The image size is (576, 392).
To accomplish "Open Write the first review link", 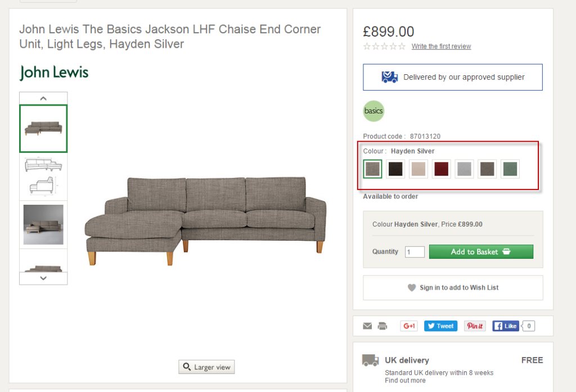I will 441,47.
